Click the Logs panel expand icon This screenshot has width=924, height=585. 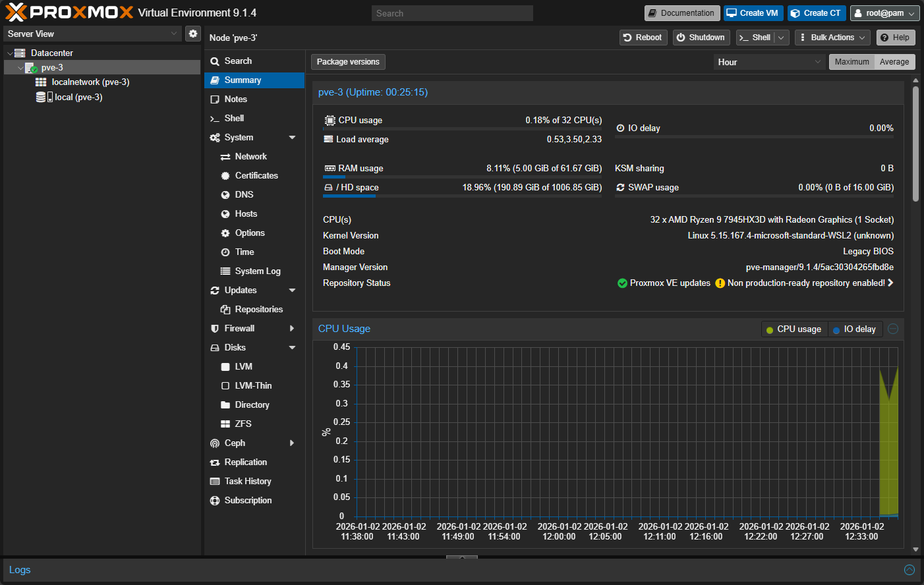tap(910, 570)
